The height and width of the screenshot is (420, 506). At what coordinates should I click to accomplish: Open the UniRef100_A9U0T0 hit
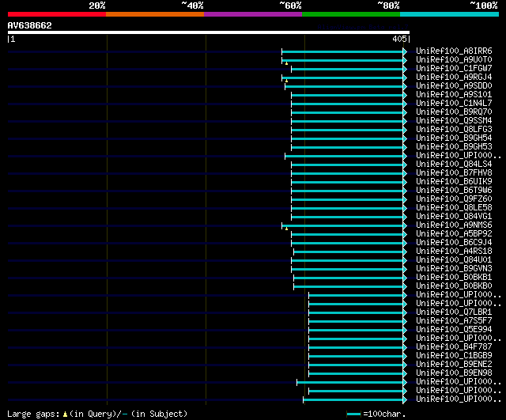(x=454, y=60)
